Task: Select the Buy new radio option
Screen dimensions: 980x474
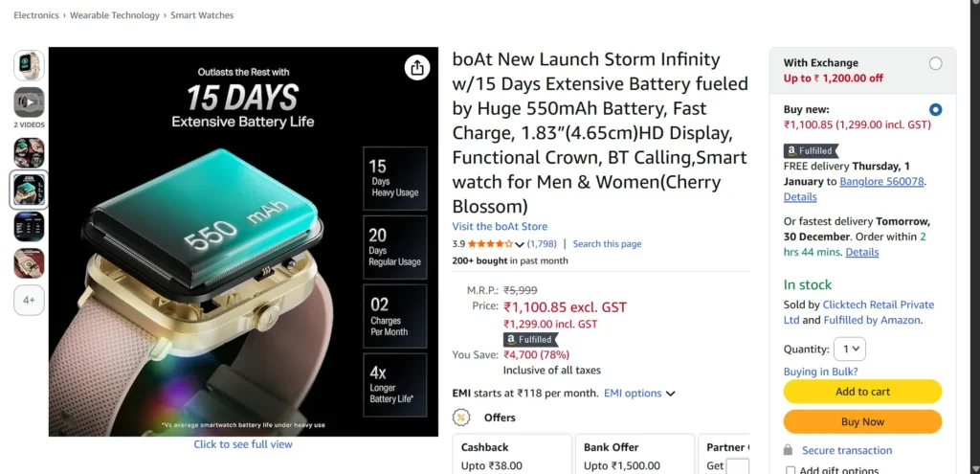Action: [x=935, y=109]
